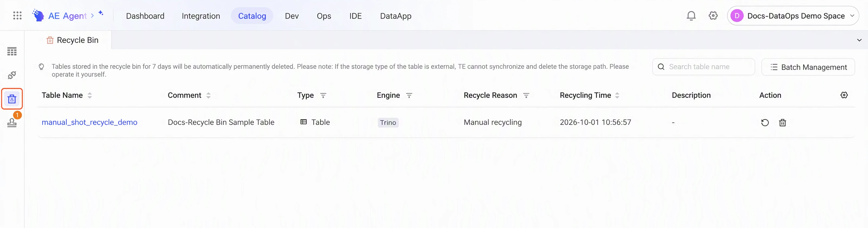868x228 pixels.
Task: Go to the Dashboard menu
Action: pos(145,16)
